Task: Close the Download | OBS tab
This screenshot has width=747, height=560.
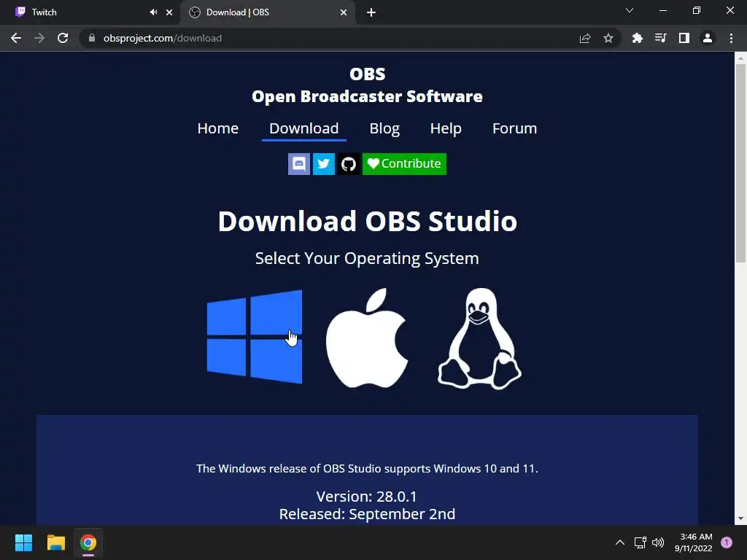Action: [x=344, y=12]
